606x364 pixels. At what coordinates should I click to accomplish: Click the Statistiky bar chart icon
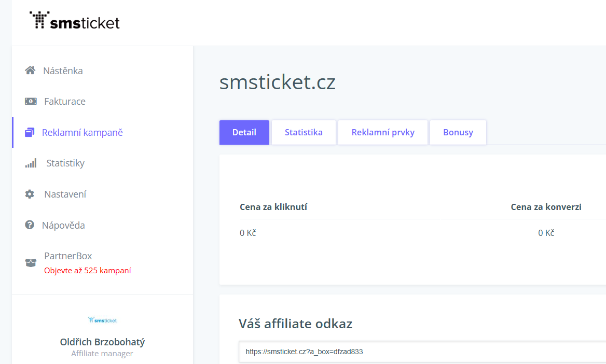point(31,163)
